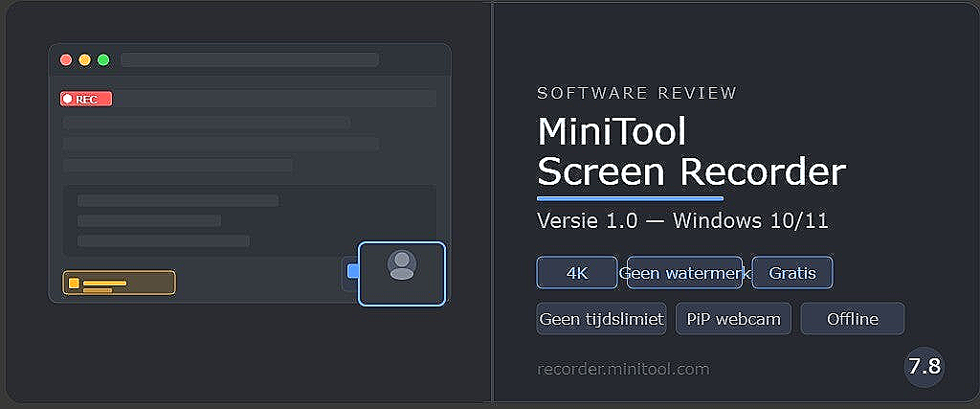
Task: Click the red REC recording indicator
Action: pyautogui.click(x=86, y=99)
